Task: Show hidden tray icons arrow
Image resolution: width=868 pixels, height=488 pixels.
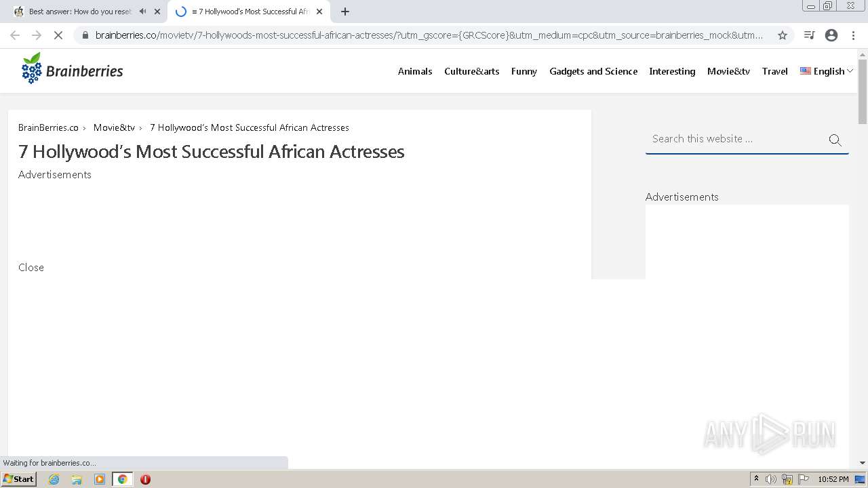Action: [757, 479]
